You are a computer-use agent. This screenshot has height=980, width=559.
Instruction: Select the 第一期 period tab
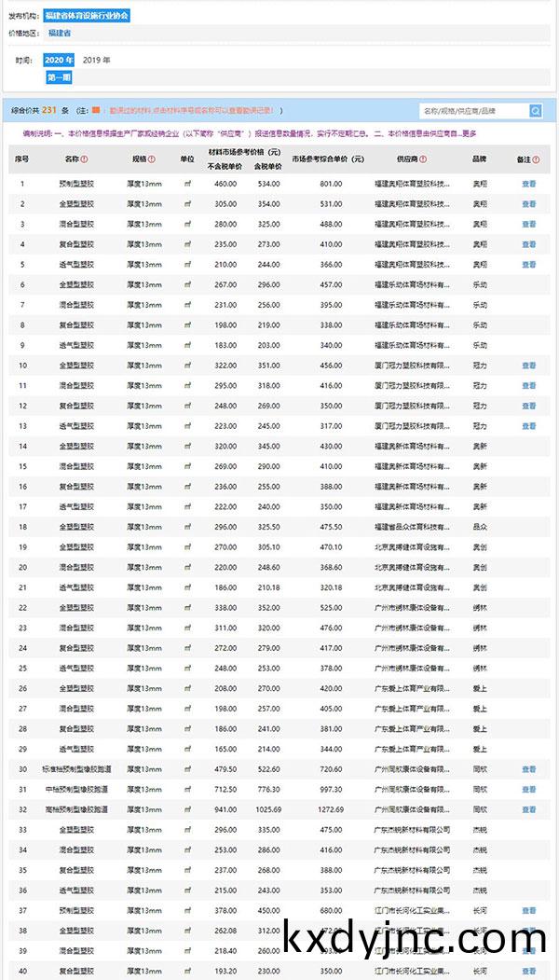click(59, 76)
